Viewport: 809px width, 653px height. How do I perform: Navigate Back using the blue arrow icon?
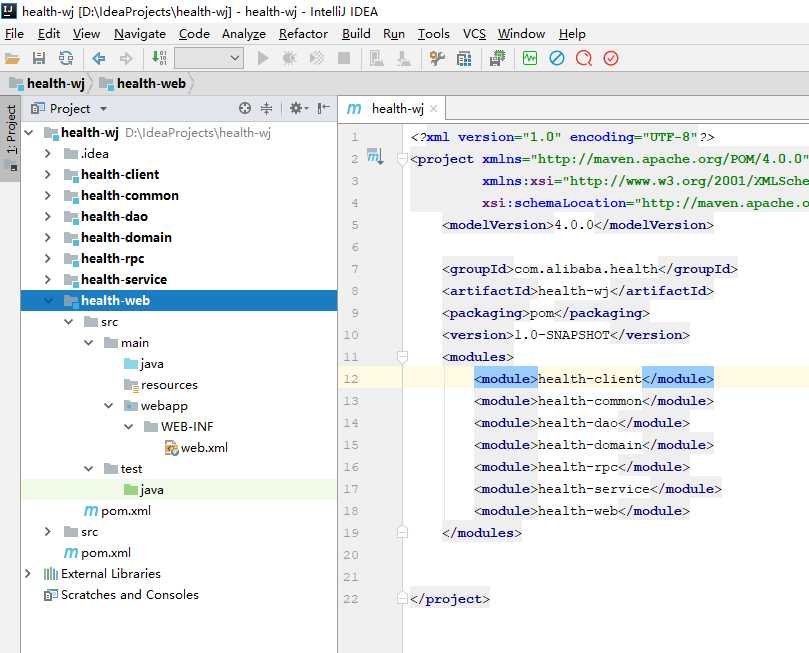coord(99,58)
